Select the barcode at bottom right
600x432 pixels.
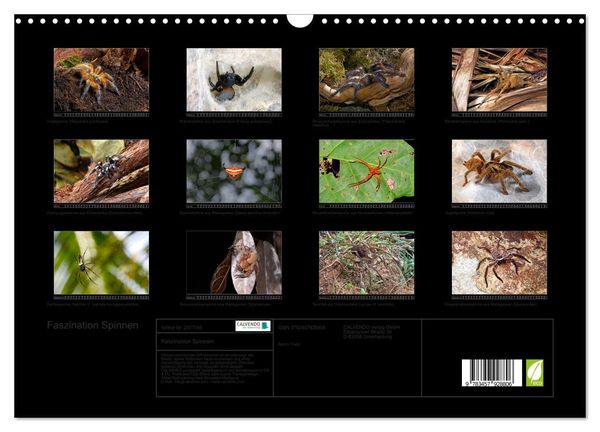[x=492, y=373]
